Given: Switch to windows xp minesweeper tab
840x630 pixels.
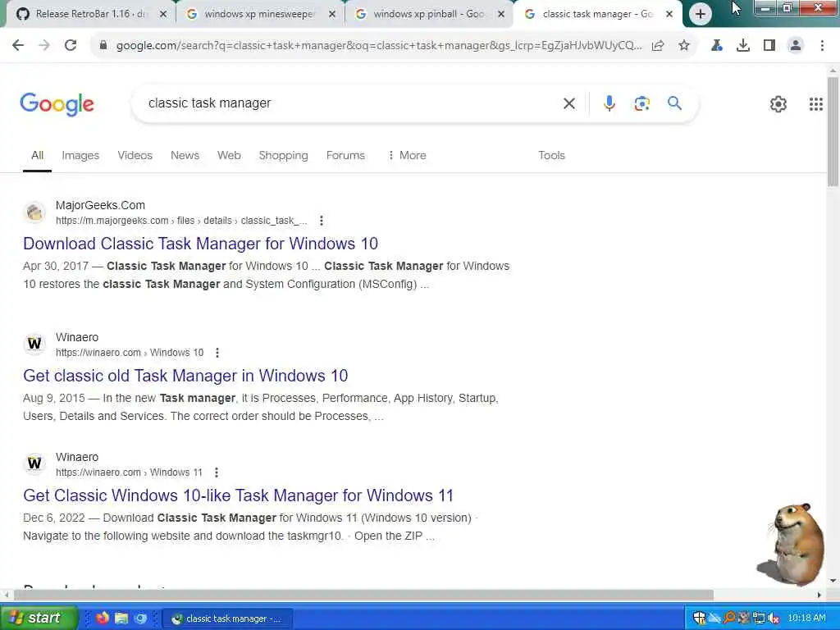Looking at the screenshot, I should [x=260, y=15].
